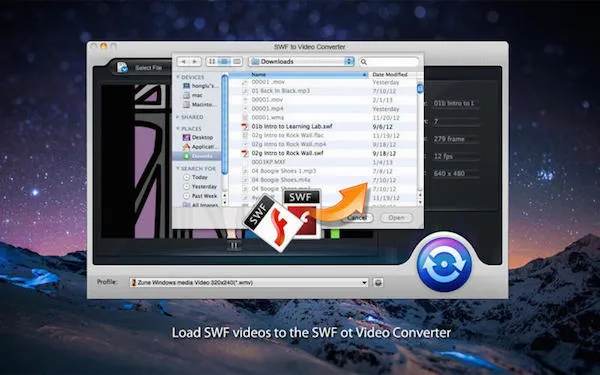
Task: Click the sidebar scroll down arrow
Action: click(225, 202)
